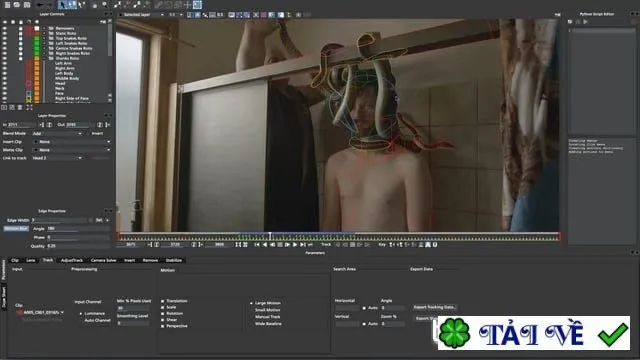
Task: Toggle visibility eye of Static Rotos layer
Action: pyautogui.click(x=4, y=33)
